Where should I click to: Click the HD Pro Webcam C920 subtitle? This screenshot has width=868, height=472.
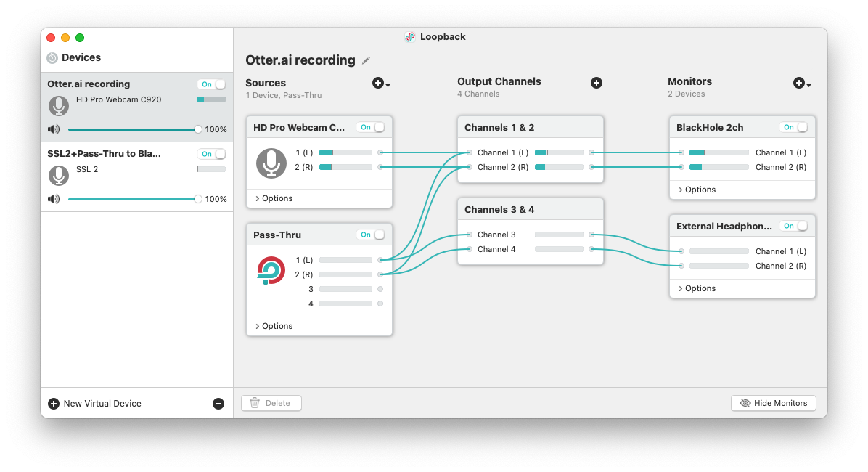click(x=119, y=99)
